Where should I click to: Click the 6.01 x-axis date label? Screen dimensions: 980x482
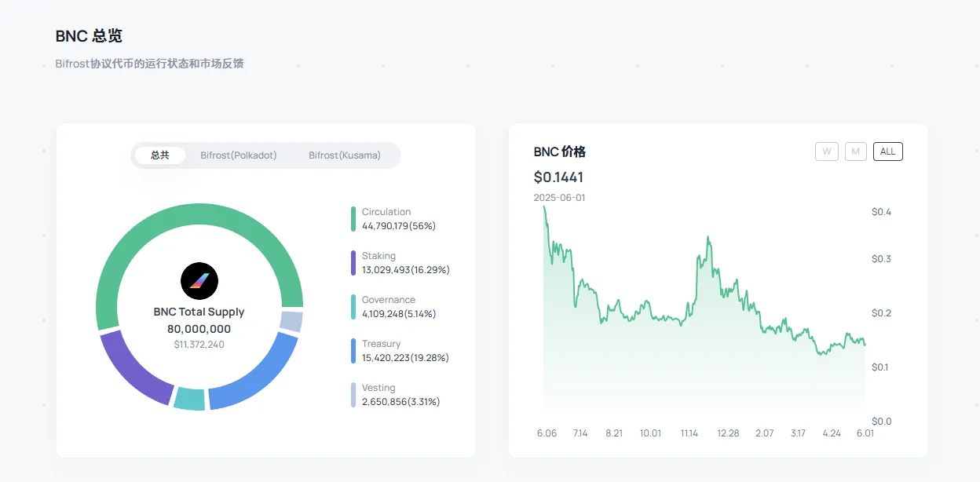click(x=865, y=433)
